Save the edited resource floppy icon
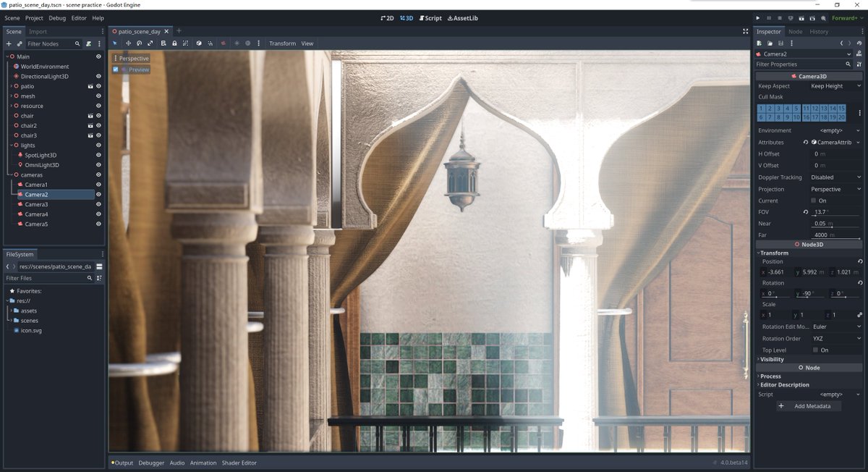 point(780,43)
